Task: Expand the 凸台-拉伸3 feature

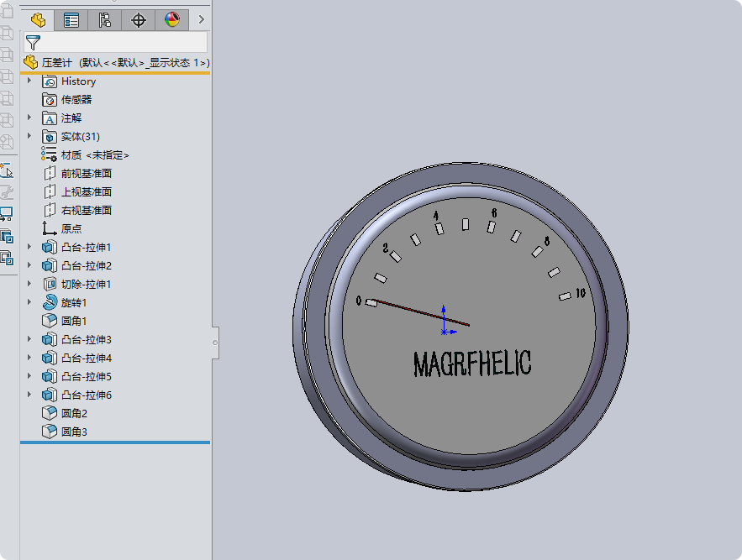Action: [29, 338]
